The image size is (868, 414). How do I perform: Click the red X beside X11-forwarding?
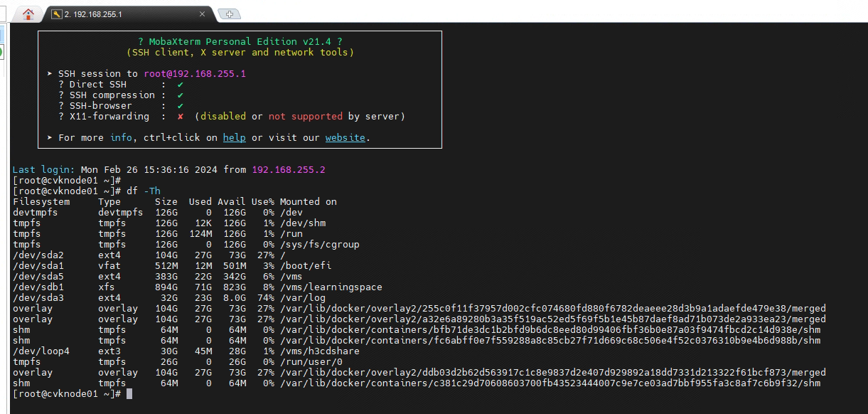[x=181, y=117]
